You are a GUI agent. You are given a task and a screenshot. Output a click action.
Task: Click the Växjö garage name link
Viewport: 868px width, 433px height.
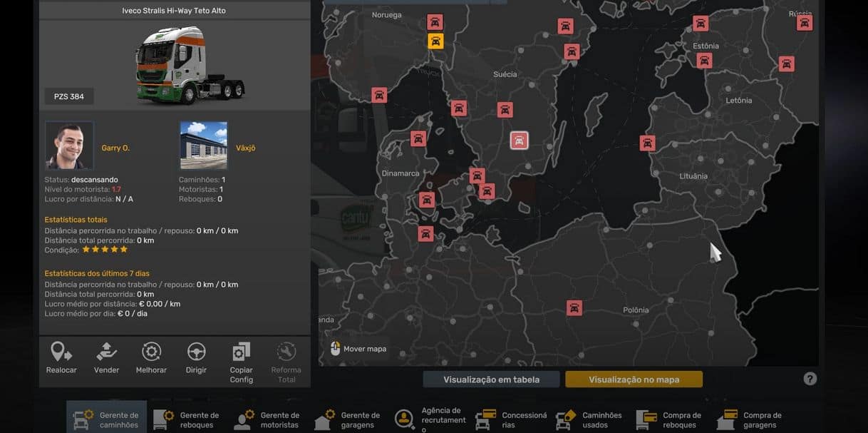point(245,148)
